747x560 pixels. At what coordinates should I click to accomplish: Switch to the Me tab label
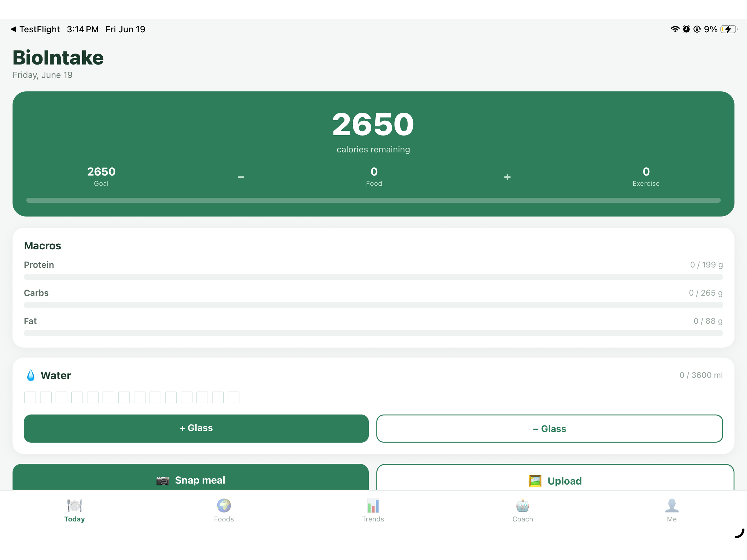(672, 519)
